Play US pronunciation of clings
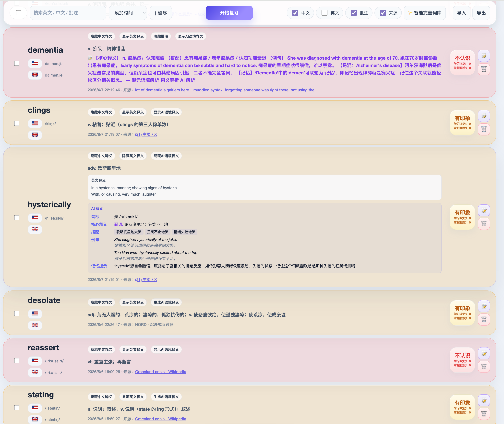 click(35, 123)
